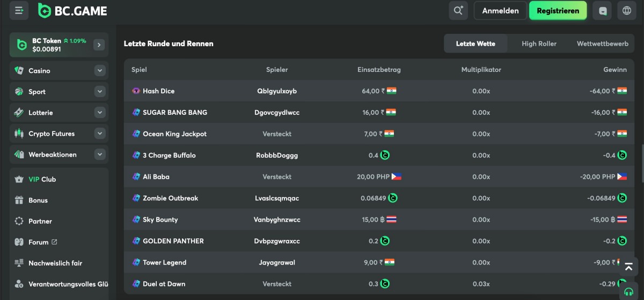The width and height of the screenshot is (644, 300).
Task: Click the green Registrieren button
Action: tap(558, 11)
